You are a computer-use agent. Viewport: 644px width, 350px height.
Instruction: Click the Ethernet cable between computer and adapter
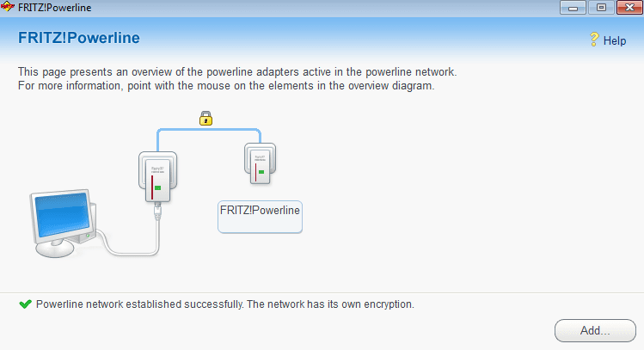[142, 249]
